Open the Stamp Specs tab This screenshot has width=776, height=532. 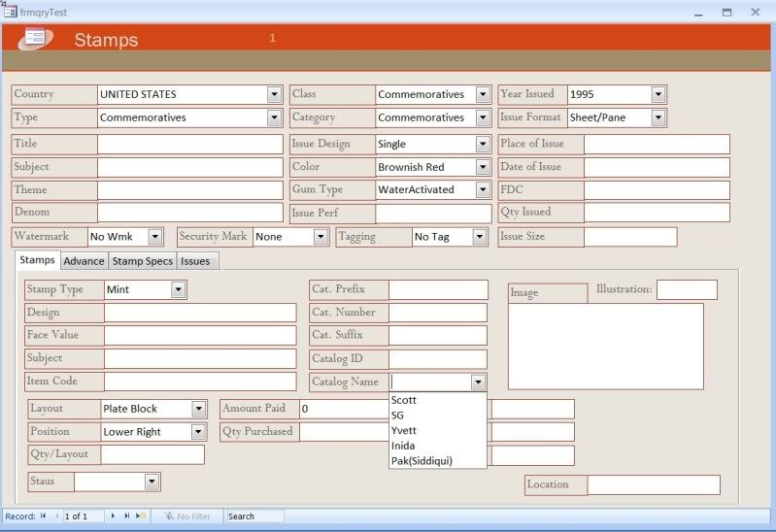click(x=142, y=261)
